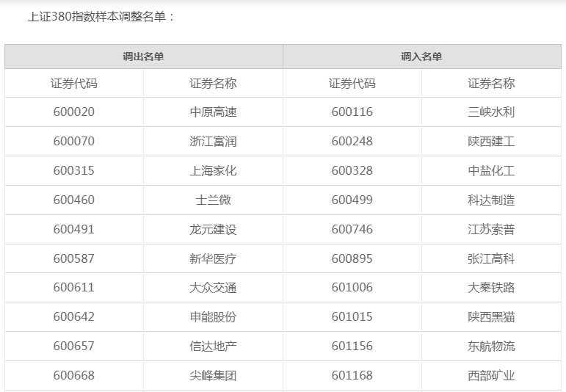Click stock name 中原高速
This screenshot has width=566, height=392.
213,112
